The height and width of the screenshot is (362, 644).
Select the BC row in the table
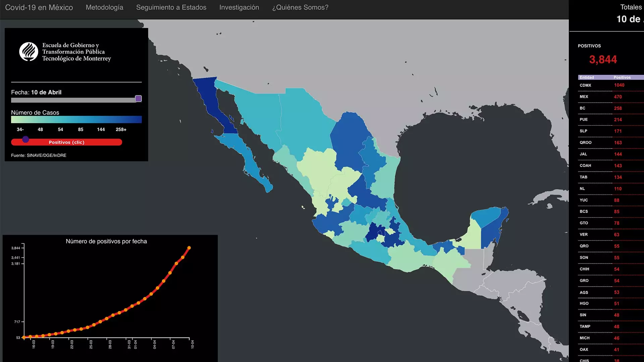tap(611, 108)
